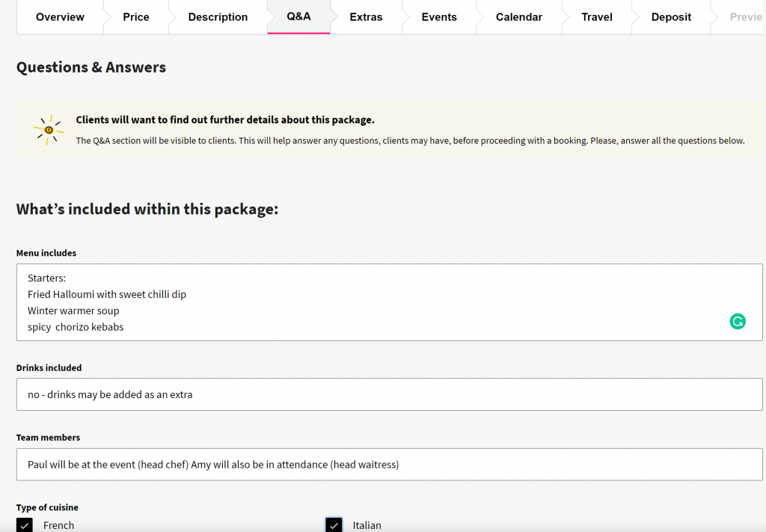Navigate to the Events tab
This screenshot has width=766, height=532.
click(439, 17)
